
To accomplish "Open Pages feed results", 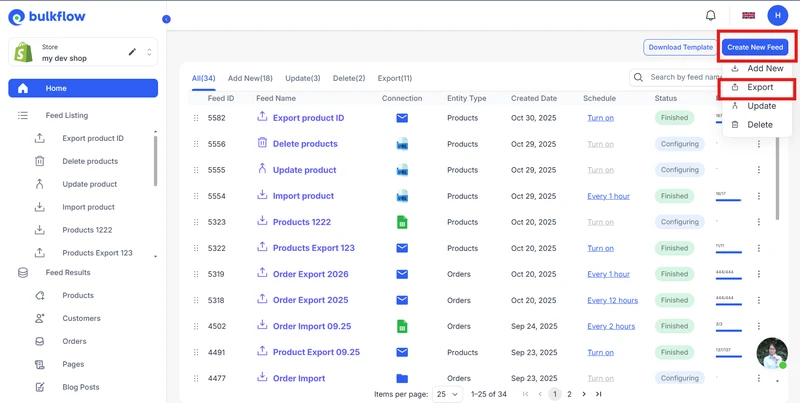I will point(73,364).
